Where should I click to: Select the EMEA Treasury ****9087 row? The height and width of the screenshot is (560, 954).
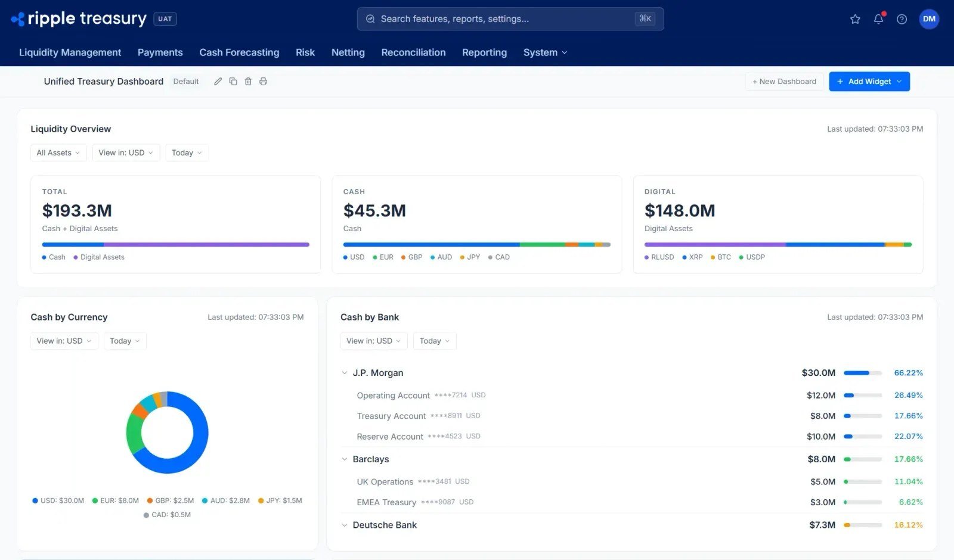631,502
